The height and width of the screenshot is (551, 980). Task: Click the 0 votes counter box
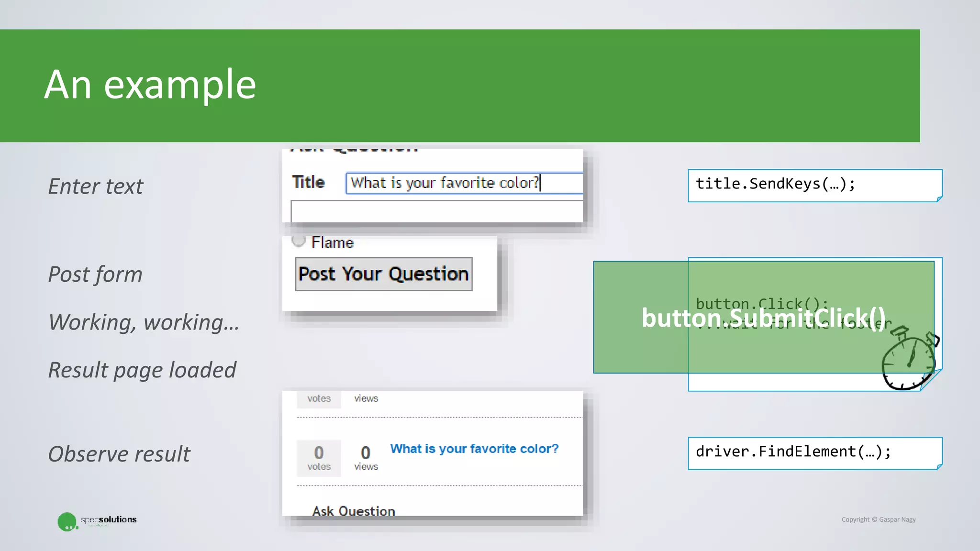[x=319, y=458]
